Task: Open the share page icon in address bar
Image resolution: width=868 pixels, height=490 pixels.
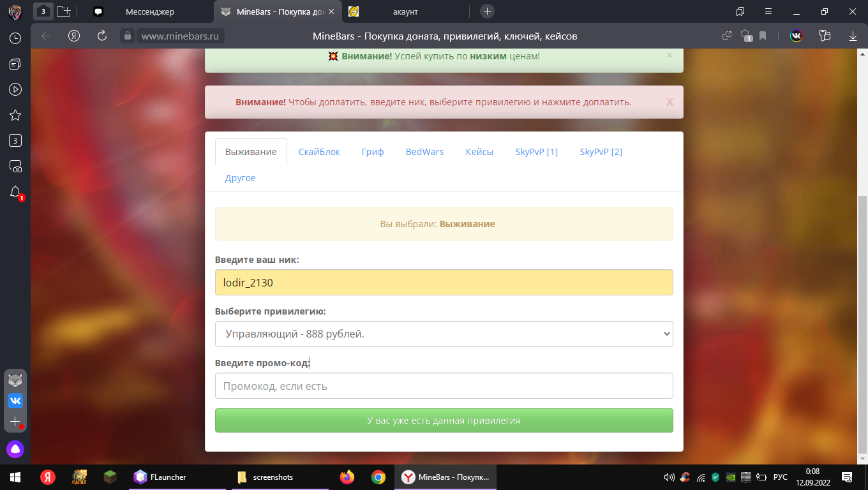Action: tap(726, 36)
